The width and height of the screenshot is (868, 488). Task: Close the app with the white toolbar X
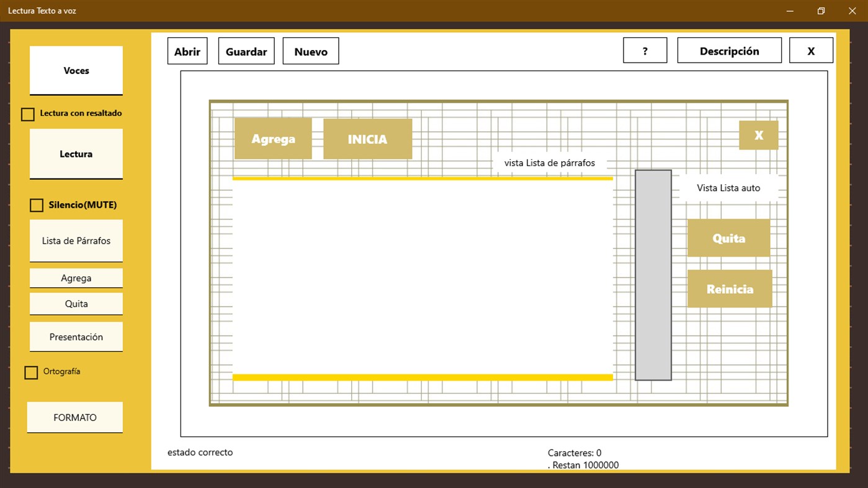(x=811, y=51)
